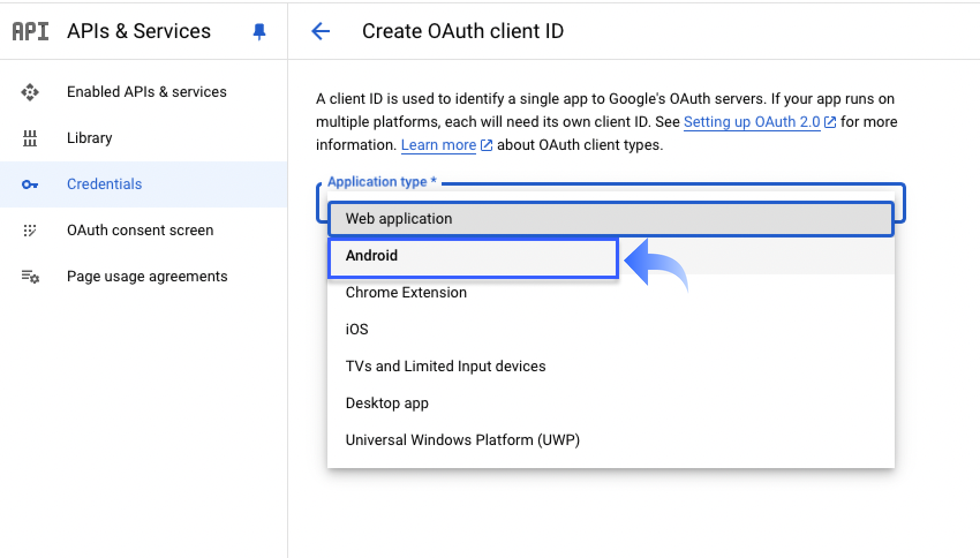This screenshot has width=980, height=558.
Task: Choose Chrome Extension application type
Action: [611, 292]
